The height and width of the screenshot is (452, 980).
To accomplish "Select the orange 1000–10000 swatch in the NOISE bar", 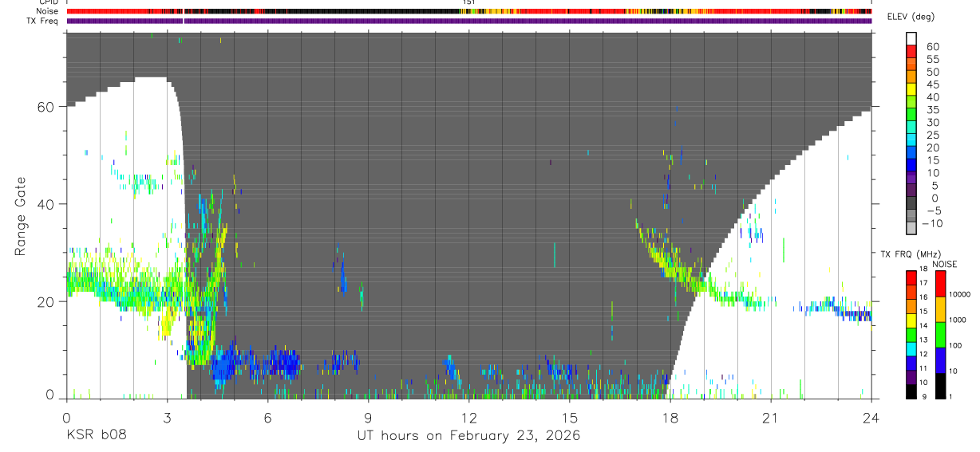I will click(x=940, y=309).
